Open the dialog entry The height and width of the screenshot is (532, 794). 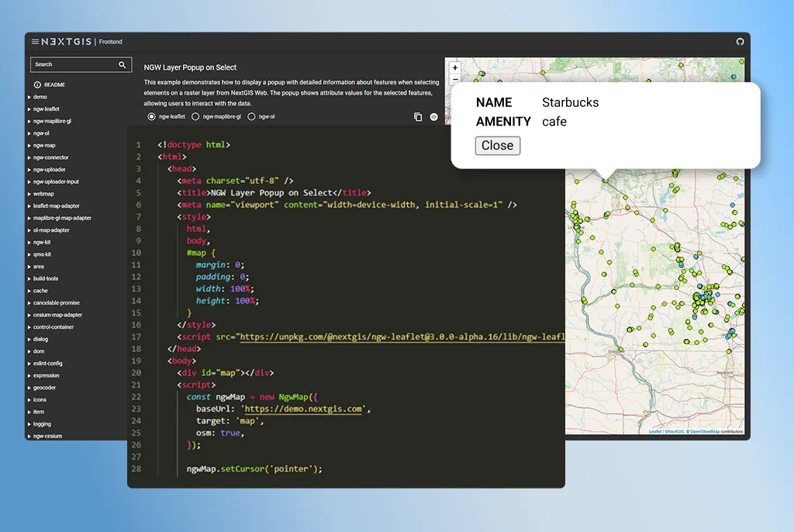40,340
